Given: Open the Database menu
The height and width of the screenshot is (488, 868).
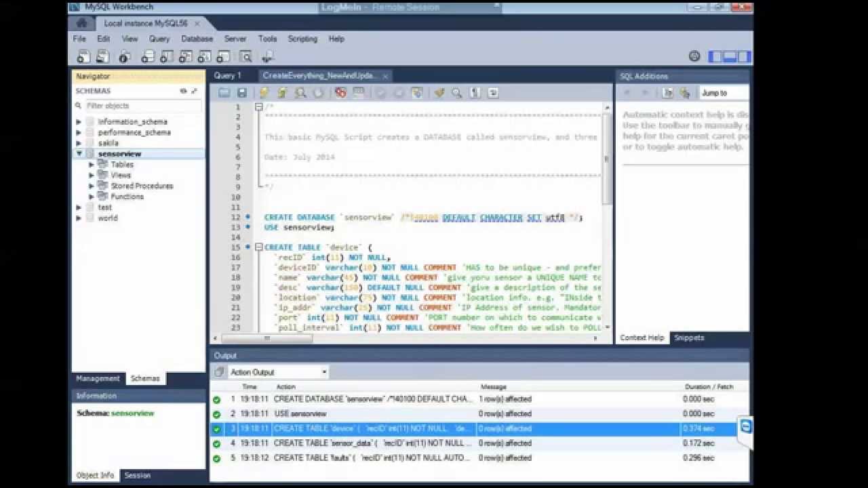Looking at the screenshot, I should point(197,39).
